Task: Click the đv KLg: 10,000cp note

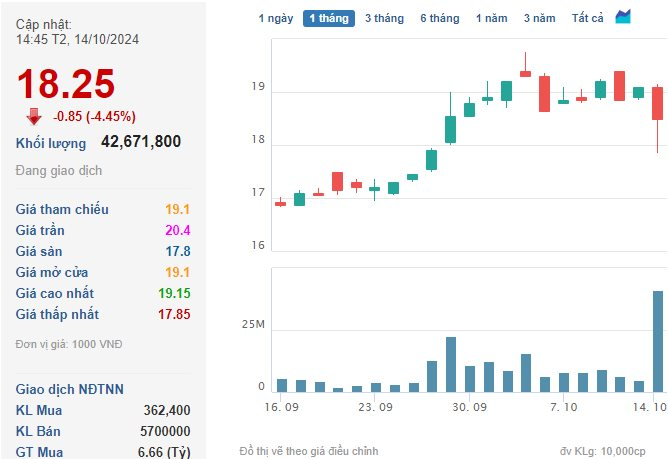Action: pyautogui.click(x=603, y=451)
